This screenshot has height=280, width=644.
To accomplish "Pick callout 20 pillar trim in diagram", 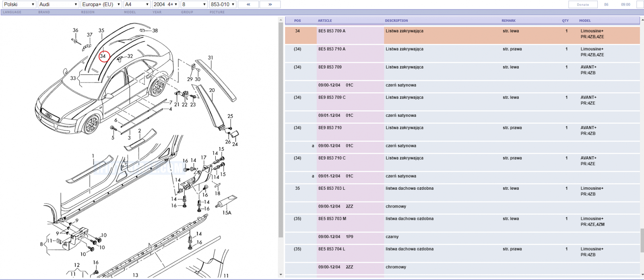I will [x=212, y=90].
